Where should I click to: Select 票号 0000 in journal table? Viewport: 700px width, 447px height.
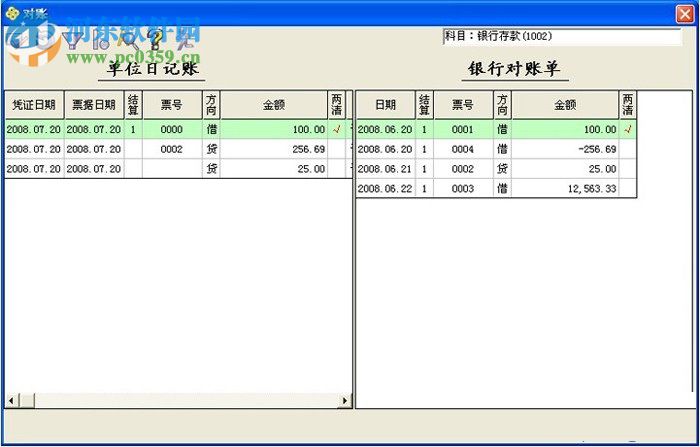pos(172,130)
